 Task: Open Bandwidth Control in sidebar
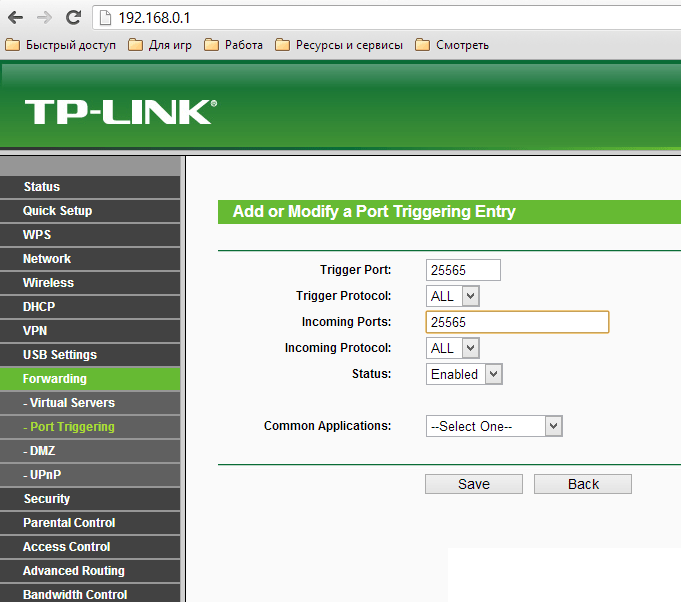coord(90,593)
